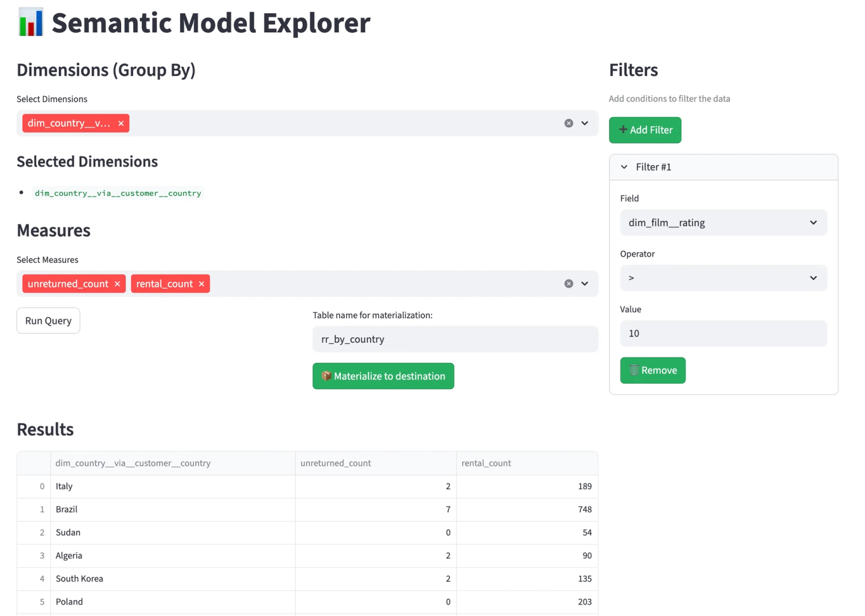Click the bar chart logo icon

click(x=31, y=22)
